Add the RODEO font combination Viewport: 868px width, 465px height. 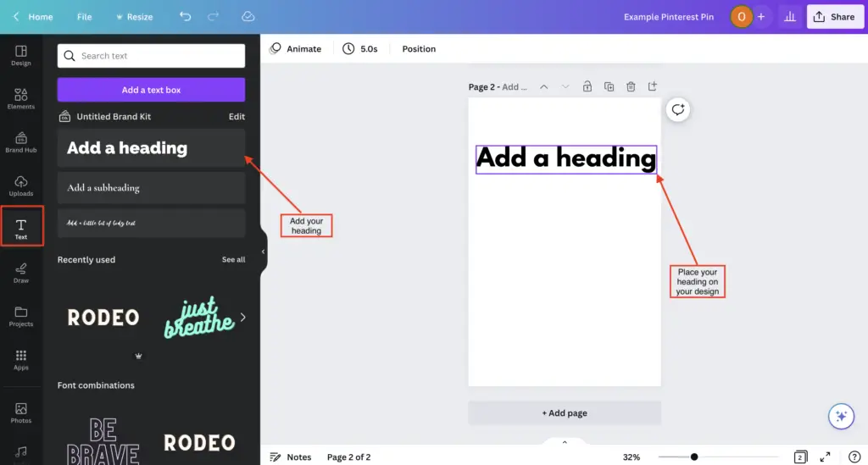[x=199, y=441]
